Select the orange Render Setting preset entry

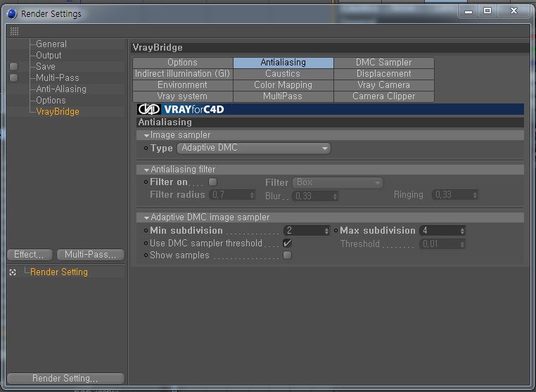point(59,272)
